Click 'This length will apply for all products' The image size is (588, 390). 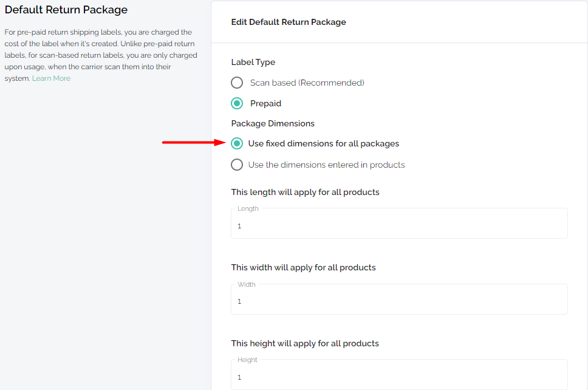[x=305, y=192]
